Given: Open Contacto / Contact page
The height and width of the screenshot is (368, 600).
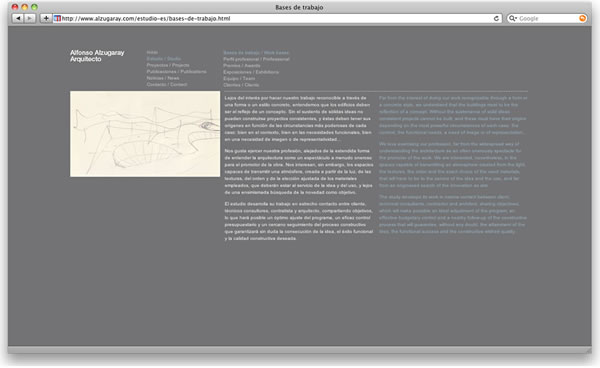Looking at the screenshot, I should tap(167, 85).
